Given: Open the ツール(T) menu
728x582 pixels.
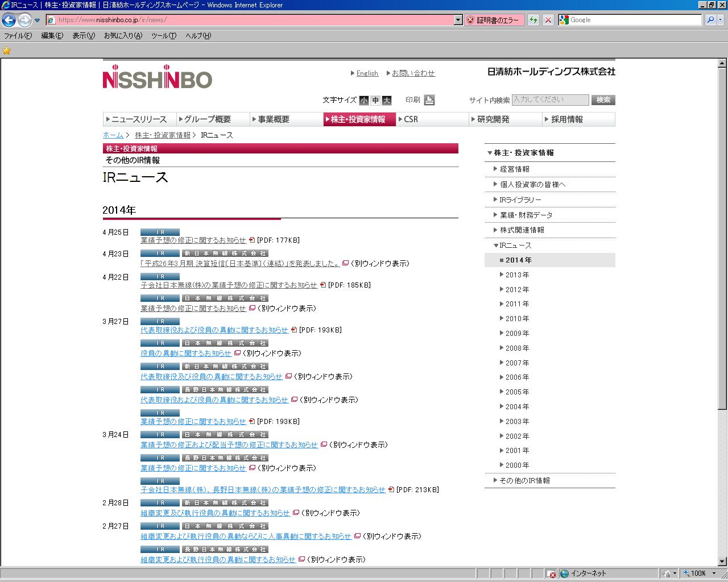Looking at the screenshot, I should point(164,36).
